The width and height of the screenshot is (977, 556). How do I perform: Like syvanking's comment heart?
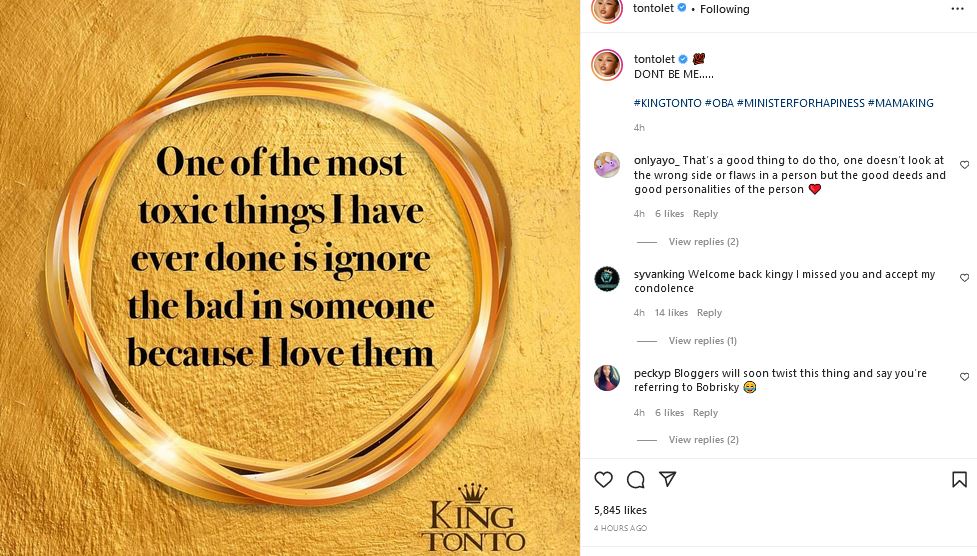coord(964,278)
